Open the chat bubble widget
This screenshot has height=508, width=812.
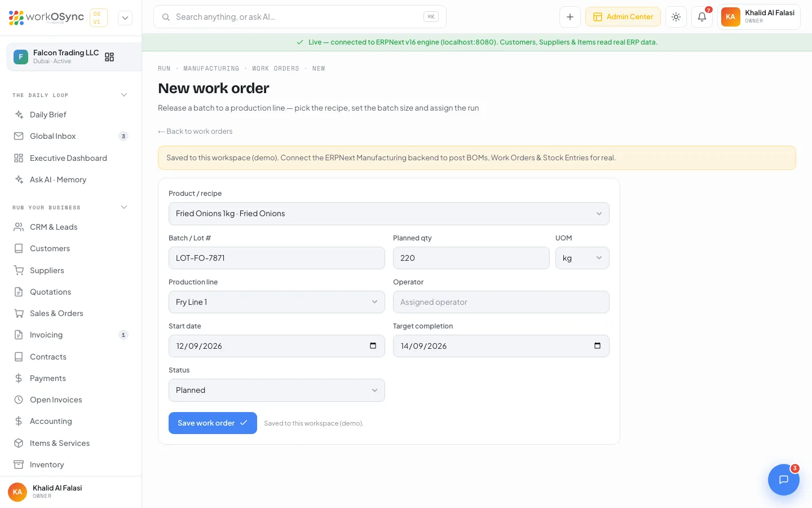point(784,480)
